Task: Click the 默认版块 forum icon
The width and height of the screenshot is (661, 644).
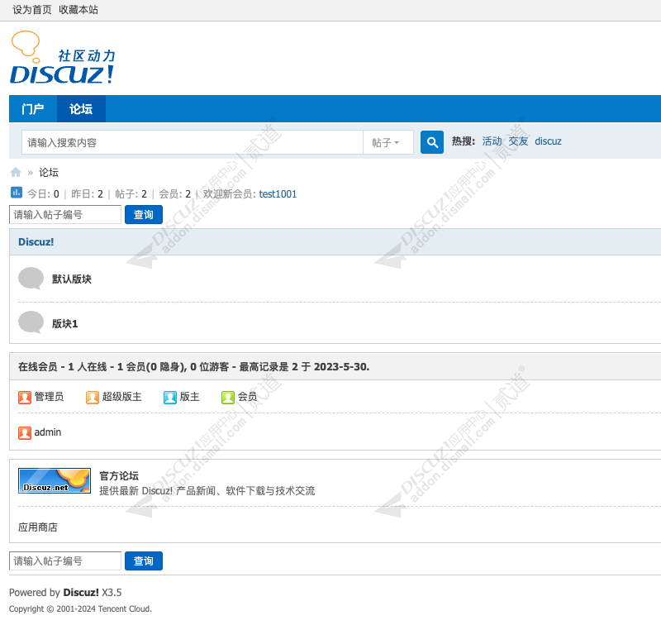Action: click(31, 279)
